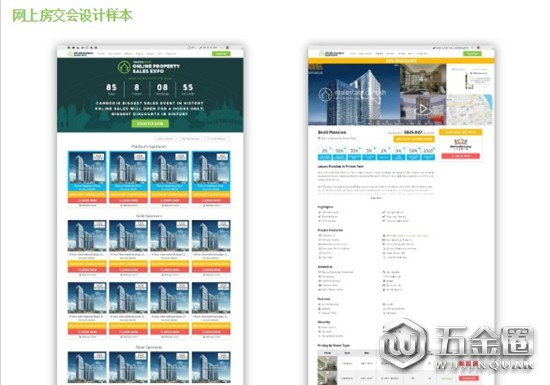Viewport: 550px width, 385px height.
Task: Open the last Platinum Sponsors property thumbnail
Action: 211,168
